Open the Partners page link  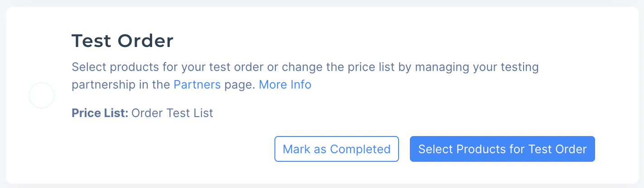197,85
